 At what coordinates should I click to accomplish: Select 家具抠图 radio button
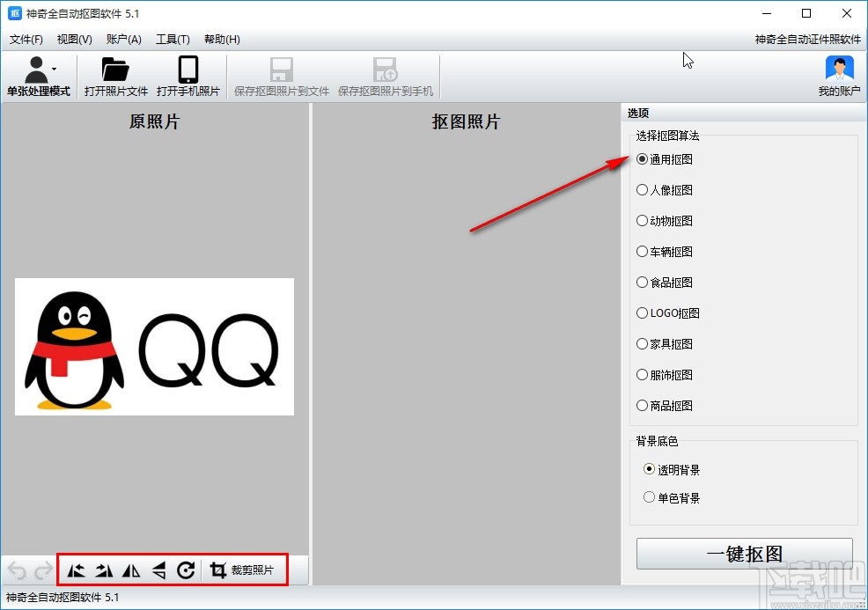coord(642,344)
